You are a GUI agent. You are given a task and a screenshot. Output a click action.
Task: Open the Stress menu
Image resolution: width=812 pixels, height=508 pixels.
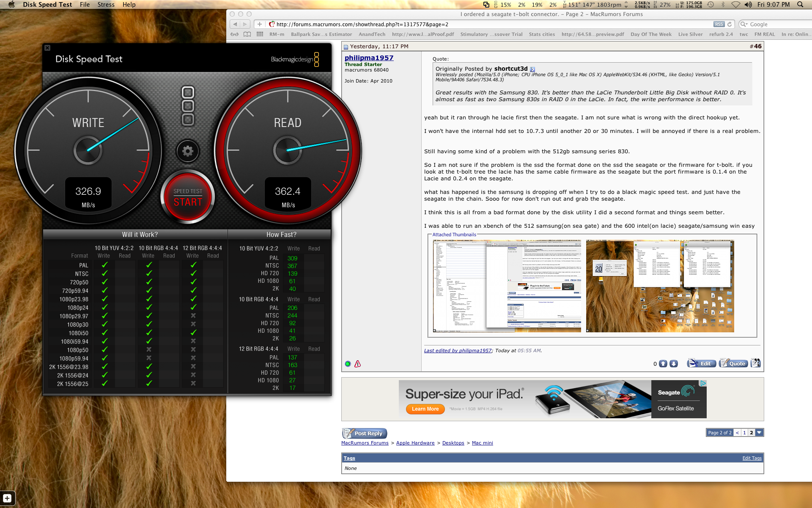106,5
